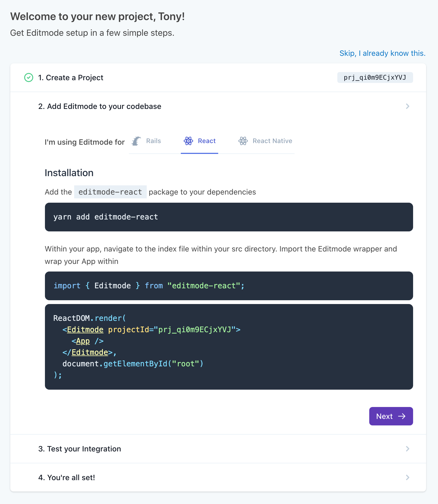Click the React Native atom icon
This screenshot has height=504, width=438.
[243, 141]
